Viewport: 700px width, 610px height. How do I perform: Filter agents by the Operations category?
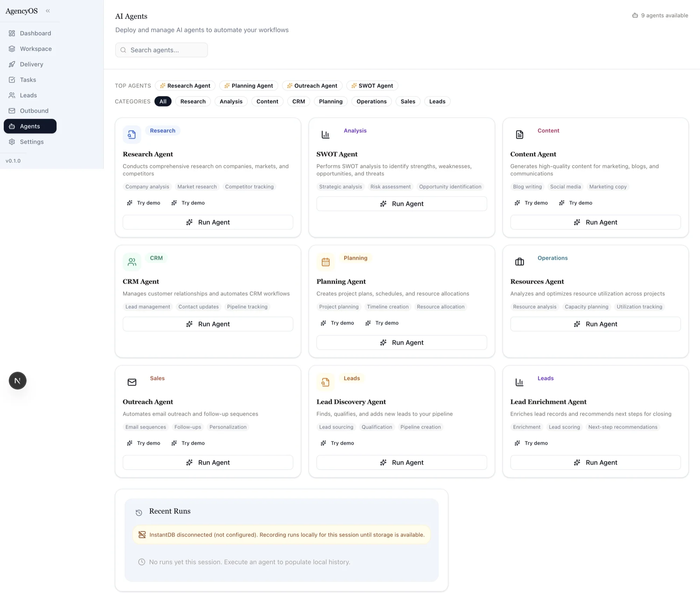pos(371,101)
